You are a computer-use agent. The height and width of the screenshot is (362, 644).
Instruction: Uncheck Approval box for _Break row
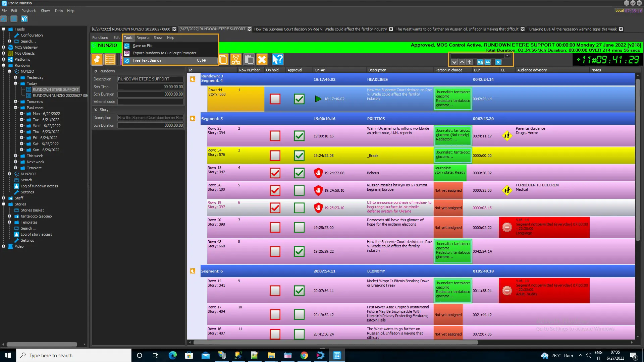(299, 156)
